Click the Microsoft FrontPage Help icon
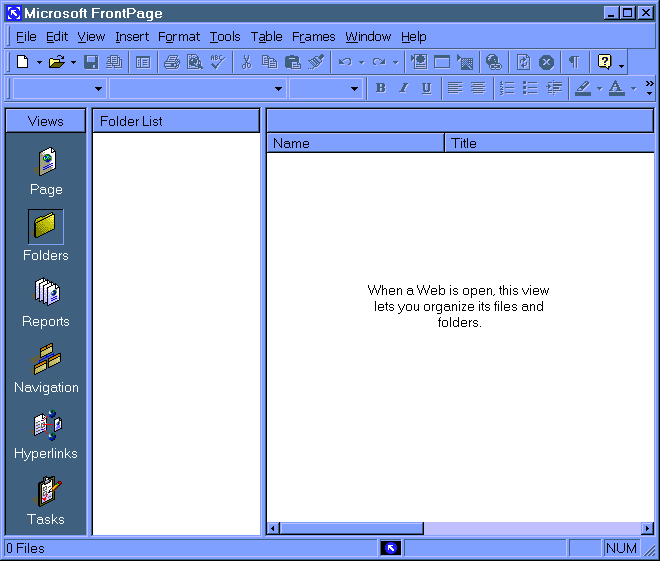The height and width of the screenshot is (561, 660). click(x=604, y=62)
